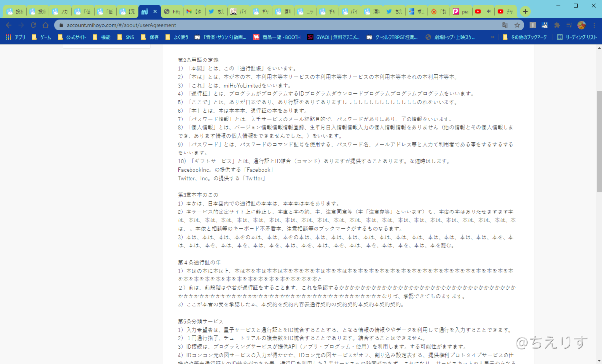This screenshot has height=364, width=602.
Task: Bookmark this page via the star icon
Action: [x=517, y=25]
